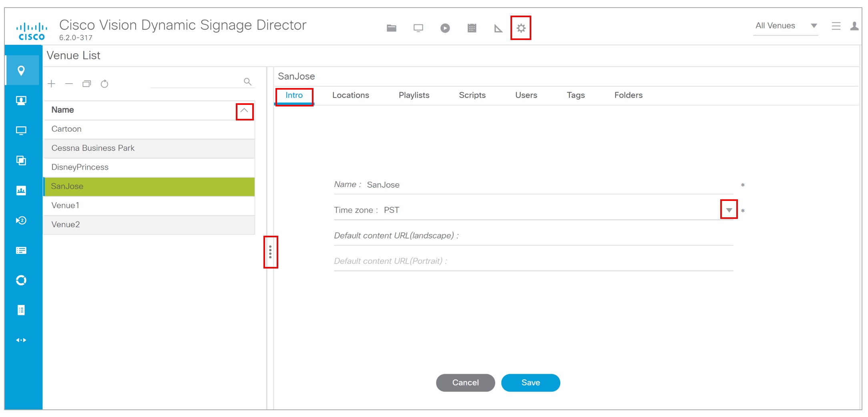Add a new venue with plus icon
Image resolution: width=868 pixels, height=417 pixels.
click(x=51, y=84)
